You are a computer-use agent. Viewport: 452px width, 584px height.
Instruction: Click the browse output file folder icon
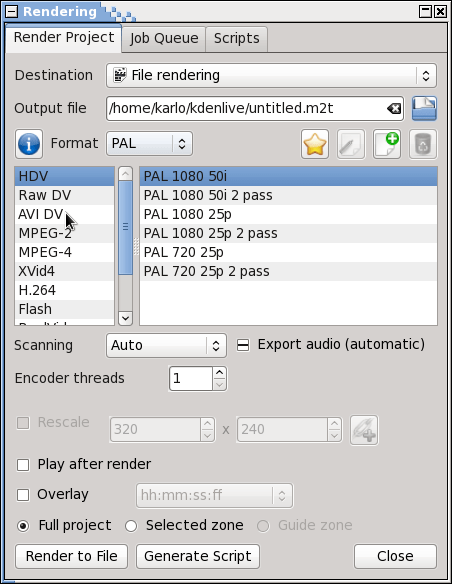coord(424,108)
